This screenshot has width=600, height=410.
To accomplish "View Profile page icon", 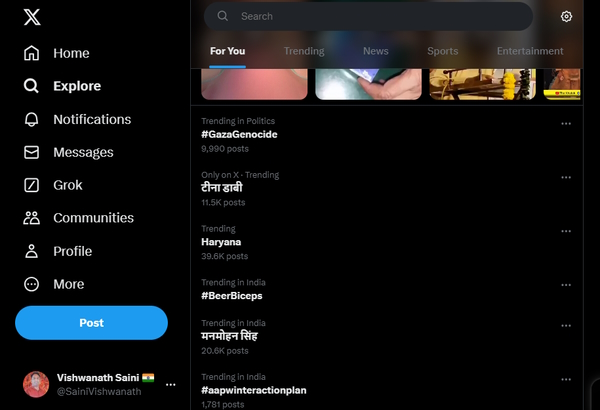I will coord(32,251).
